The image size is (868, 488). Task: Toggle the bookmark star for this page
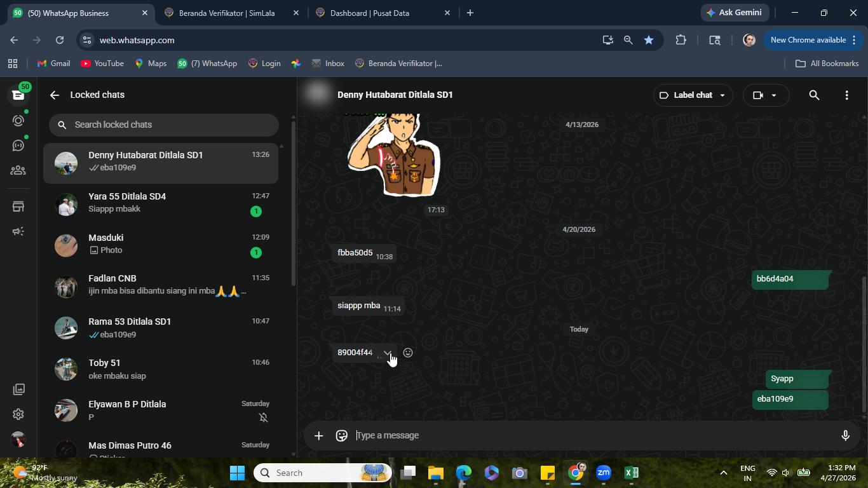pyautogui.click(x=649, y=40)
